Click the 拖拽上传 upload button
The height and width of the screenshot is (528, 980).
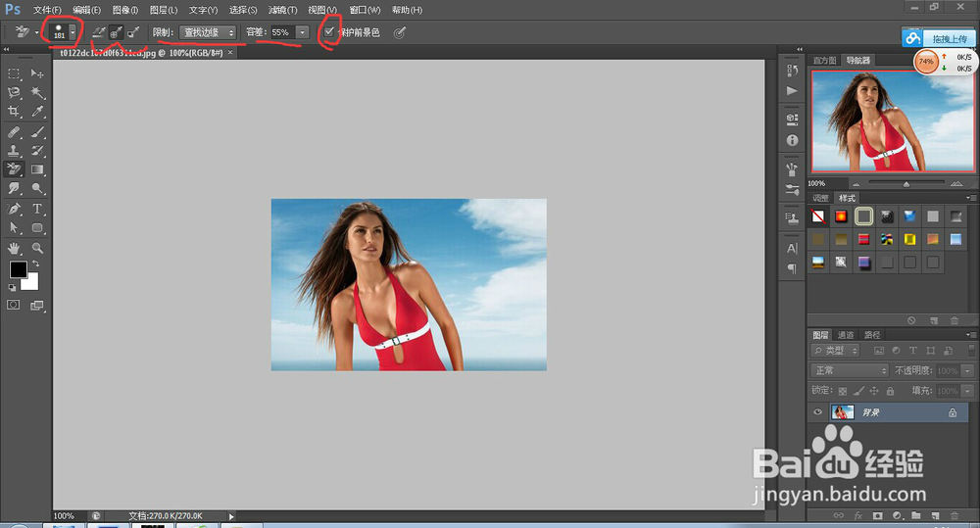[938, 38]
